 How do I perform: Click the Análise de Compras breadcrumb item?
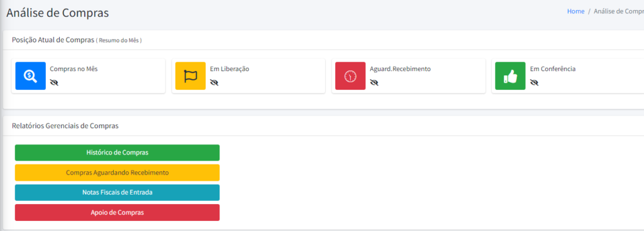coord(619,11)
